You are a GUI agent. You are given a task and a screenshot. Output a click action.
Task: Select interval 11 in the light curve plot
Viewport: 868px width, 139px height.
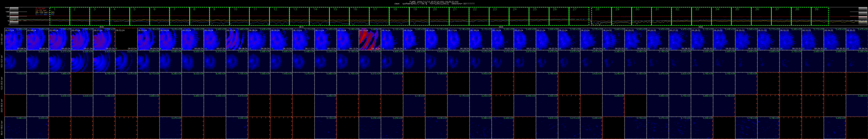click(x=260, y=16)
